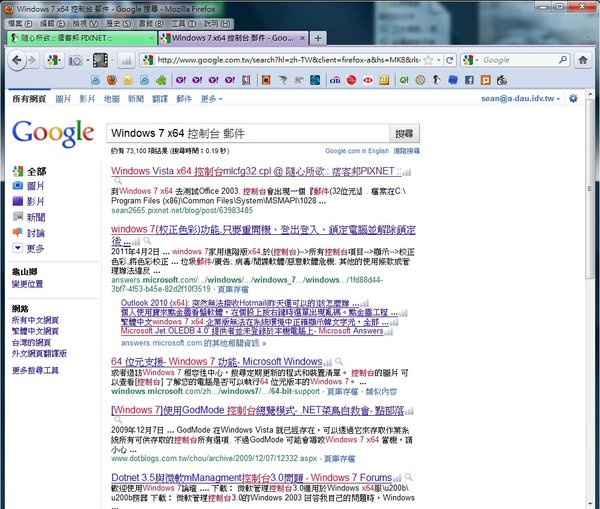Select 繁體中文網頁 filter link
The image size is (600, 509).
point(35,331)
